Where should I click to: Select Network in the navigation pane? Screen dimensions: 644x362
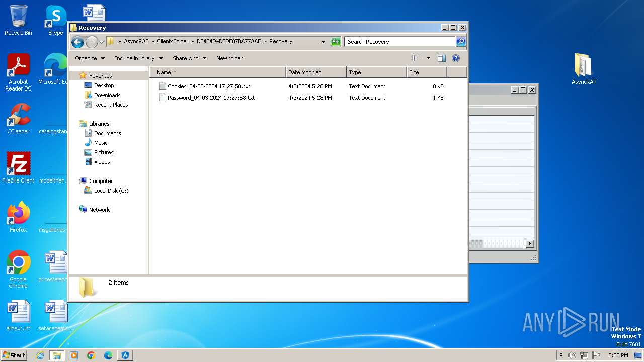click(99, 210)
